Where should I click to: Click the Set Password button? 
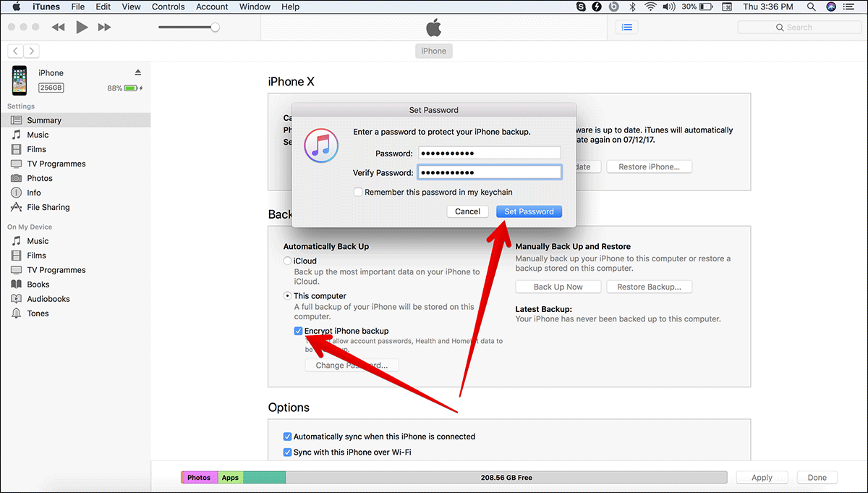click(x=529, y=211)
